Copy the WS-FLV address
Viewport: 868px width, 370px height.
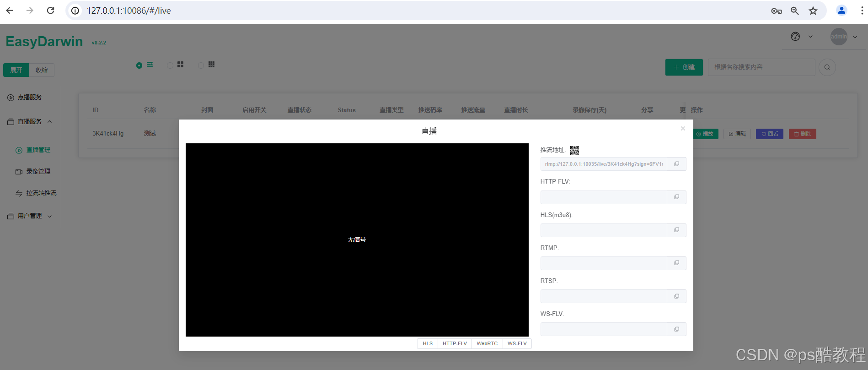[x=676, y=329]
